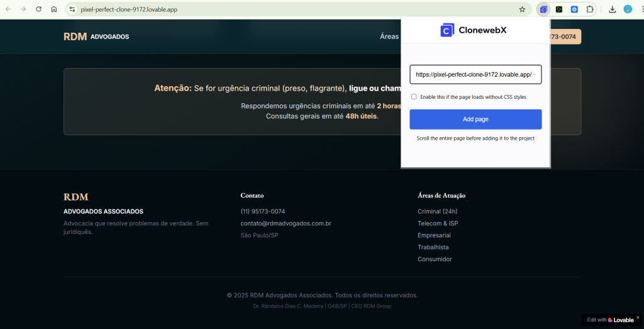Viewport: 644px width, 329px height.
Task: View site information icon in address bar
Action: tap(72, 9)
